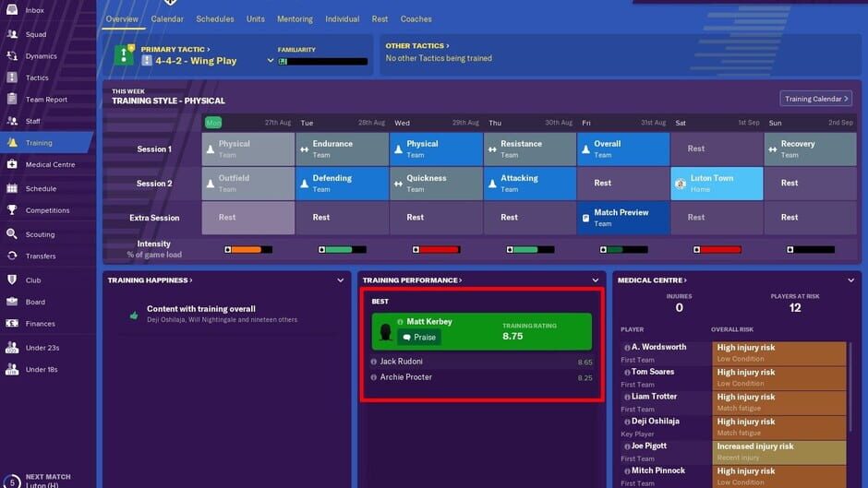Click the info icon beside Jack Rudoni
868x488 pixels.
374,362
